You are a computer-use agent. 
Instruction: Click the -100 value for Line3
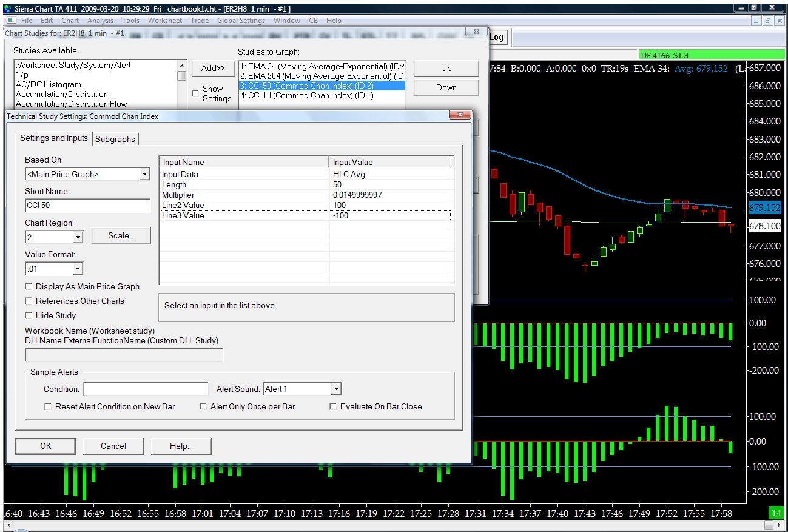click(x=340, y=215)
